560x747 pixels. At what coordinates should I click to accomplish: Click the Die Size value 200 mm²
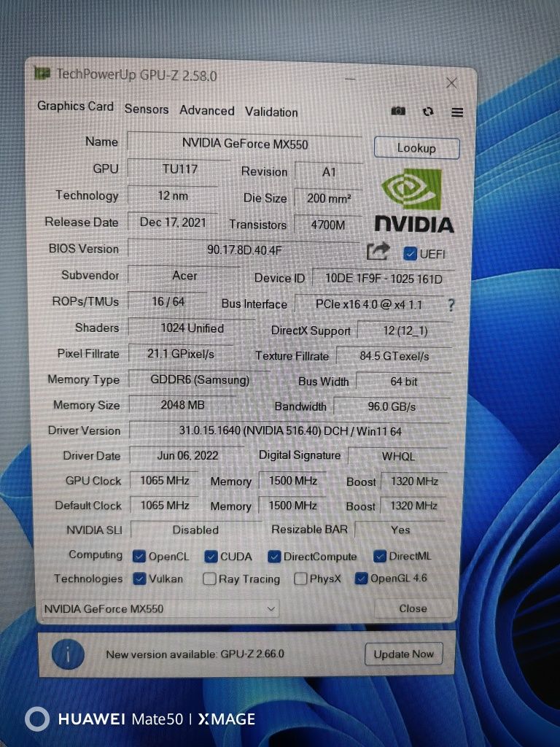329,198
